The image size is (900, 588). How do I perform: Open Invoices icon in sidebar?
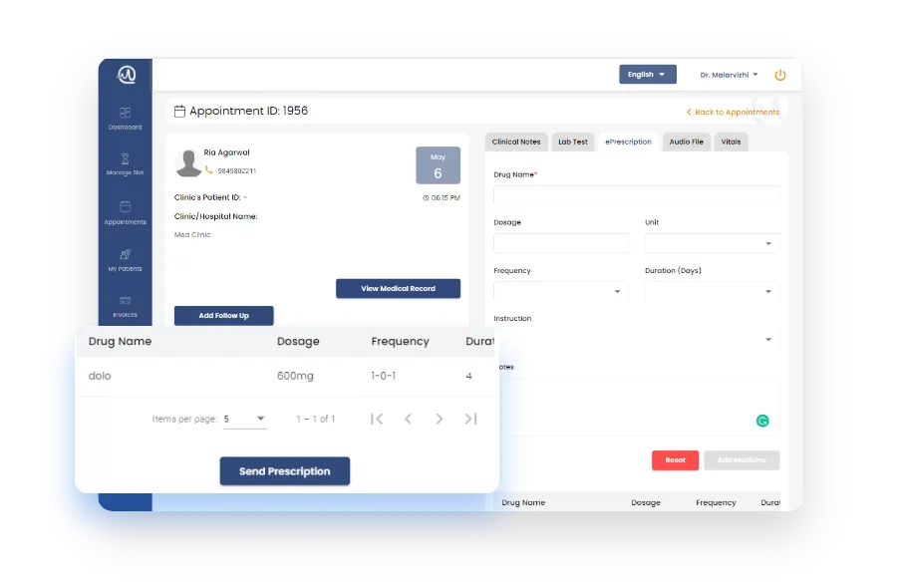coord(125,301)
